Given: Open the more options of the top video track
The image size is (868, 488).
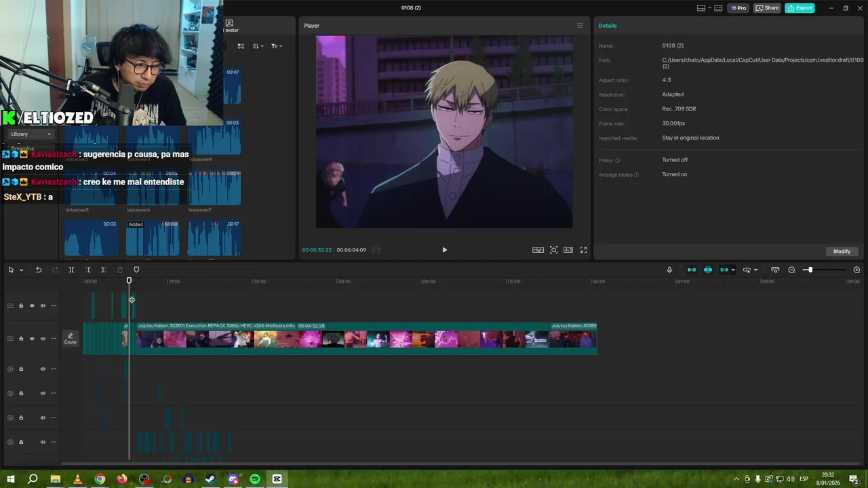Looking at the screenshot, I should point(54,306).
